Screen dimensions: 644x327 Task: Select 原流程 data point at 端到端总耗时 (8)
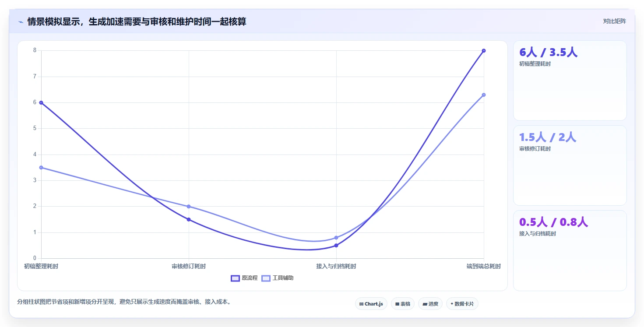tap(484, 51)
